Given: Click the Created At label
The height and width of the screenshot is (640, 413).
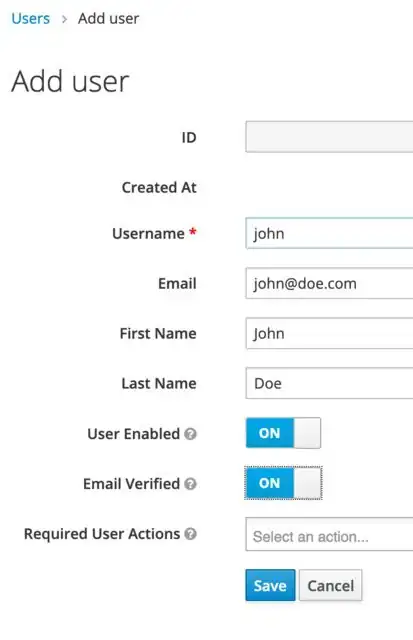Looking at the screenshot, I should coord(159,188).
